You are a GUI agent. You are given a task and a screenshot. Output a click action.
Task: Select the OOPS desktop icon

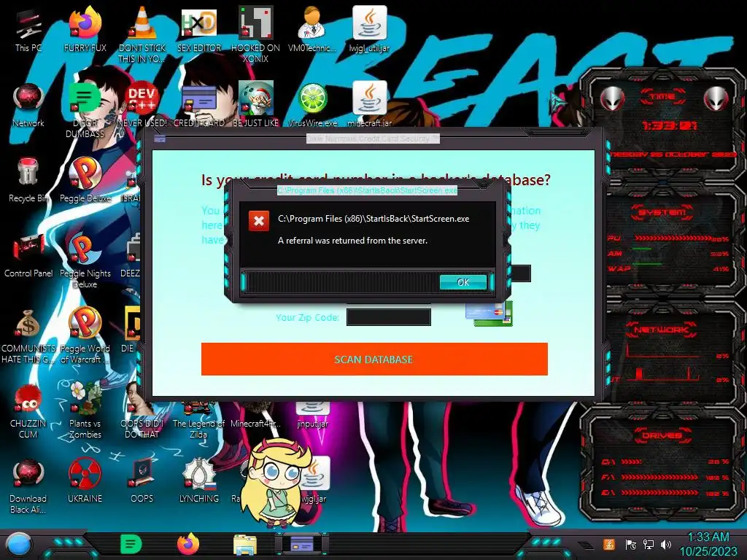(142, 481)
